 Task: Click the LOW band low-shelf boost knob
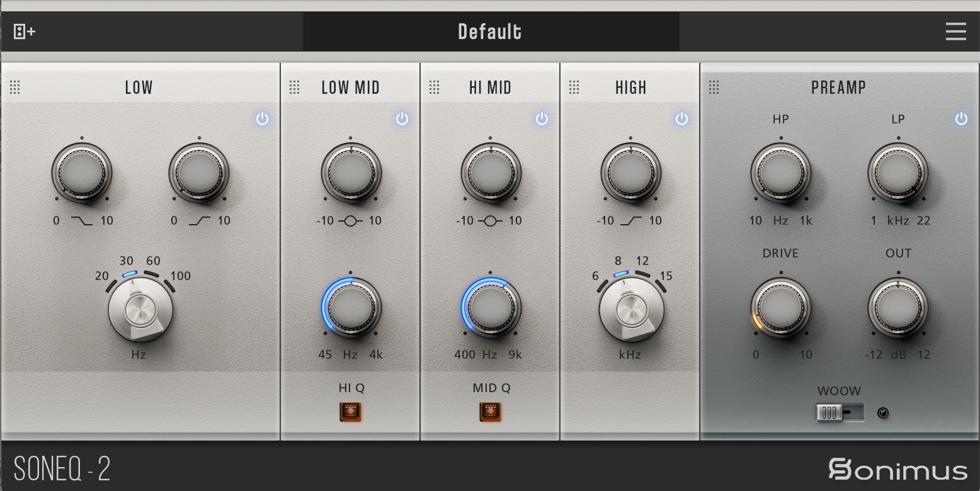pos(199,172)
